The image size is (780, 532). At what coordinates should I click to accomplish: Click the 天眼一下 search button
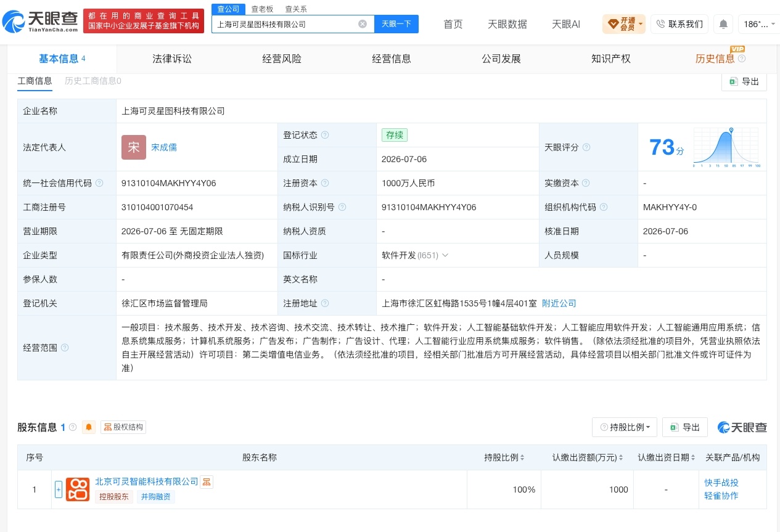pyautogui.click(x=396, y=24)
